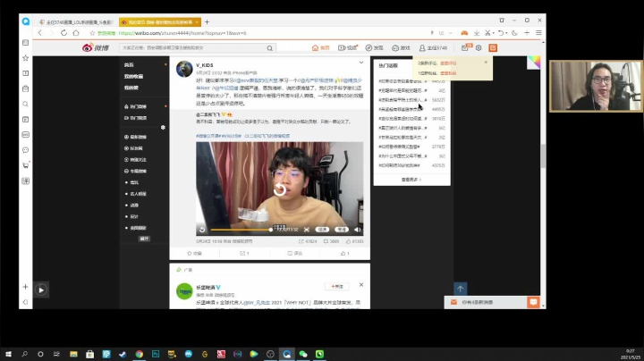The width and height of the screenshot is (644, 361).
Task: Reload the Weibo page
Action: [x=64, y=33]
